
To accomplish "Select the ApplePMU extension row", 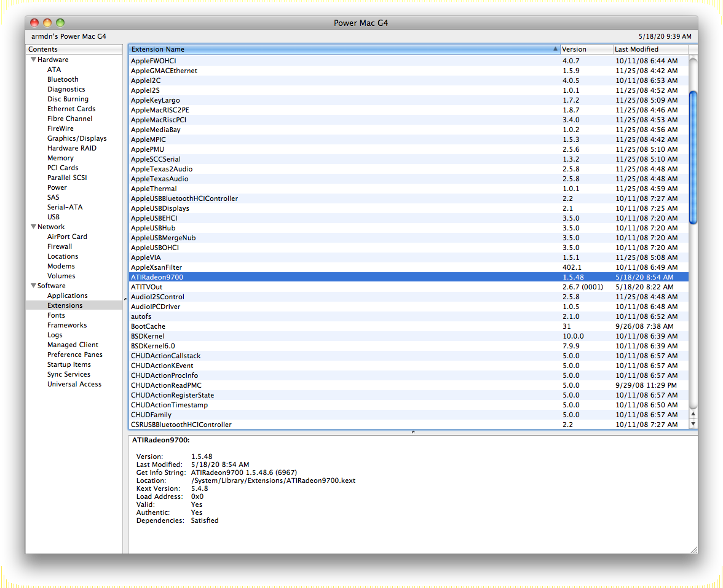I will coord(408,149).
